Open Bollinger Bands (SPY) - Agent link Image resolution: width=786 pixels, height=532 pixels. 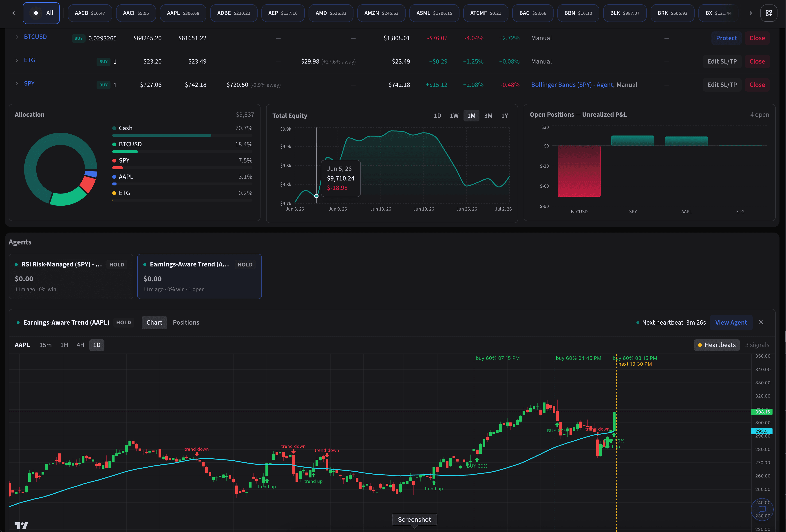click(572, 85)
